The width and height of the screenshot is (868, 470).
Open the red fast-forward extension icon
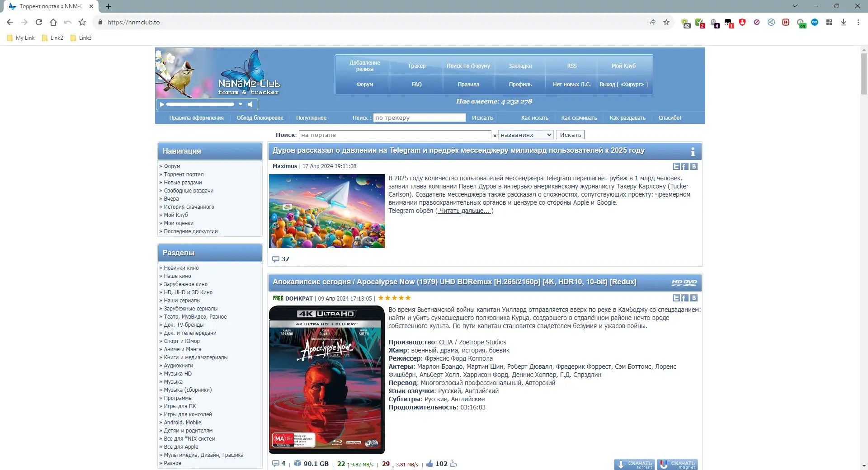click(x=786, y=22)
